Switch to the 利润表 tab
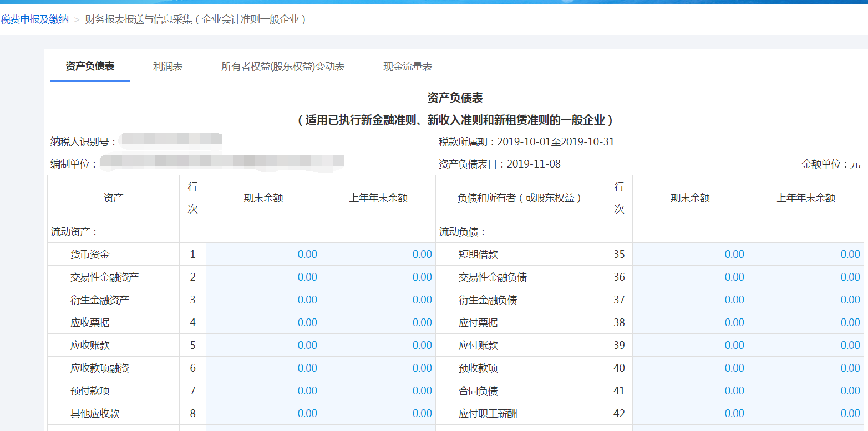Image resolution: width=868 pixels, height=431 pixels. click(168, 67)
